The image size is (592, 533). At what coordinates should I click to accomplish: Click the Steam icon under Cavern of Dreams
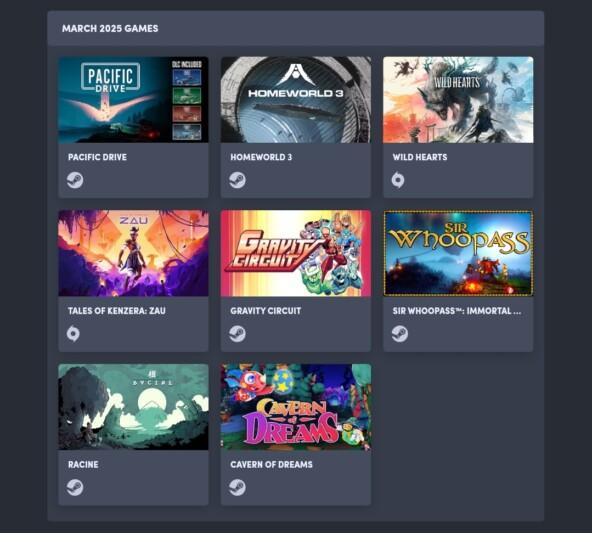[237, 487]
